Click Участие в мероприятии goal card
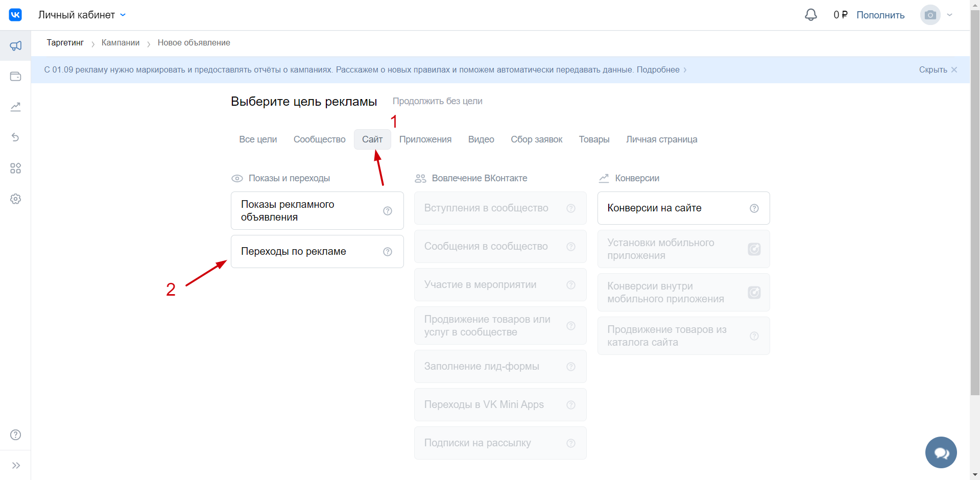This screenshot has height=480, width=980. click(500, 285)
